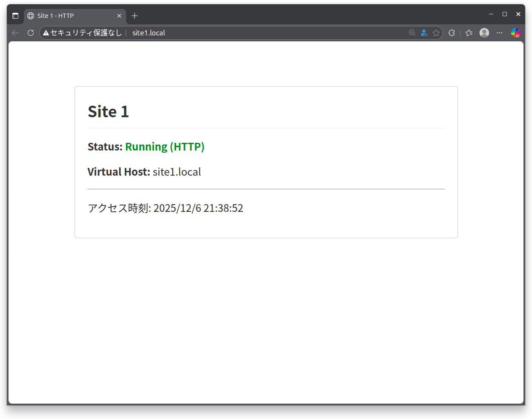Open a new tab with the plus button

point(135,16)
